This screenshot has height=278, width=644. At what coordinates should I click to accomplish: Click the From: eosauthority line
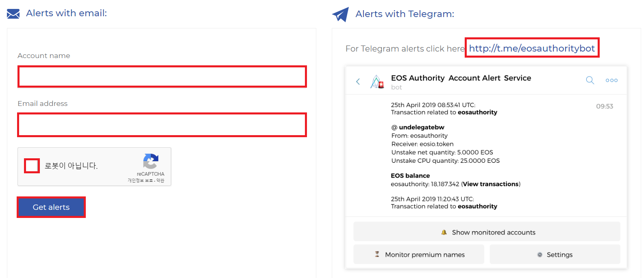[x=420, y=136]
